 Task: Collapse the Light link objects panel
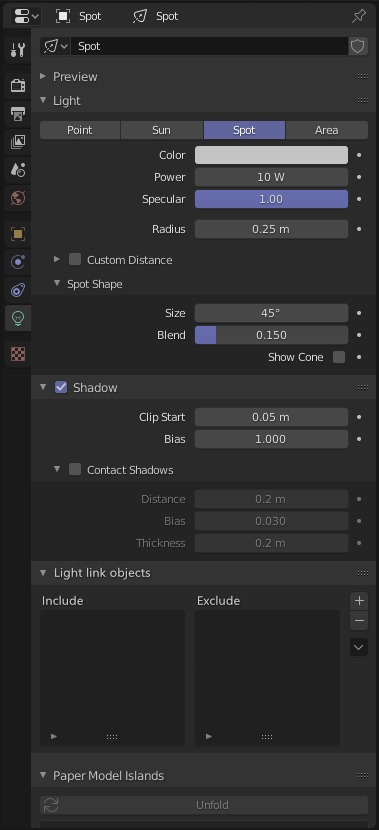43,572
